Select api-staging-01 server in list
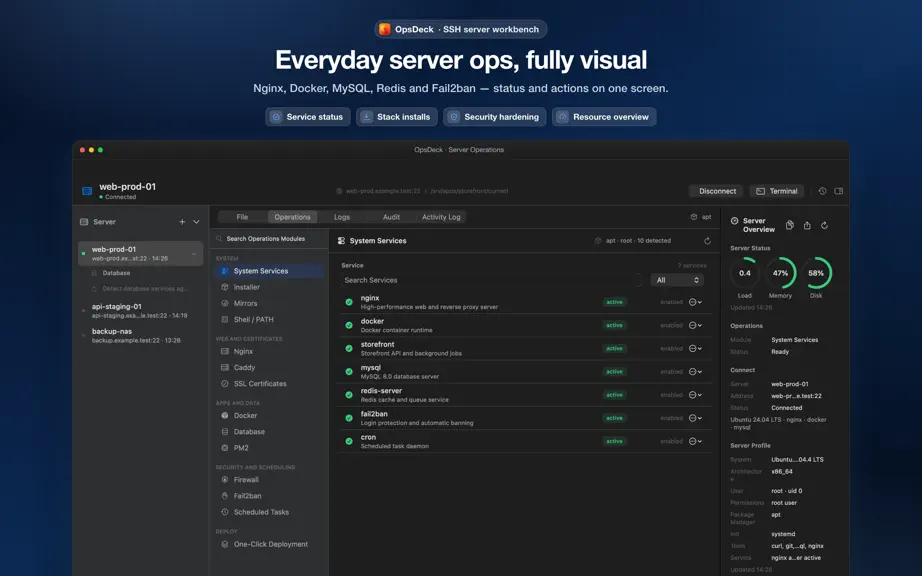The image size is (922, 576). tap(139, 311)
